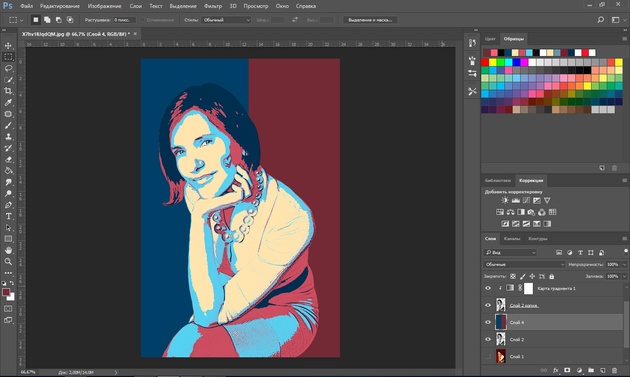
Task: Open the layer filter Вид dropdown
Action: pyautogui.click(x=510, y=252)
